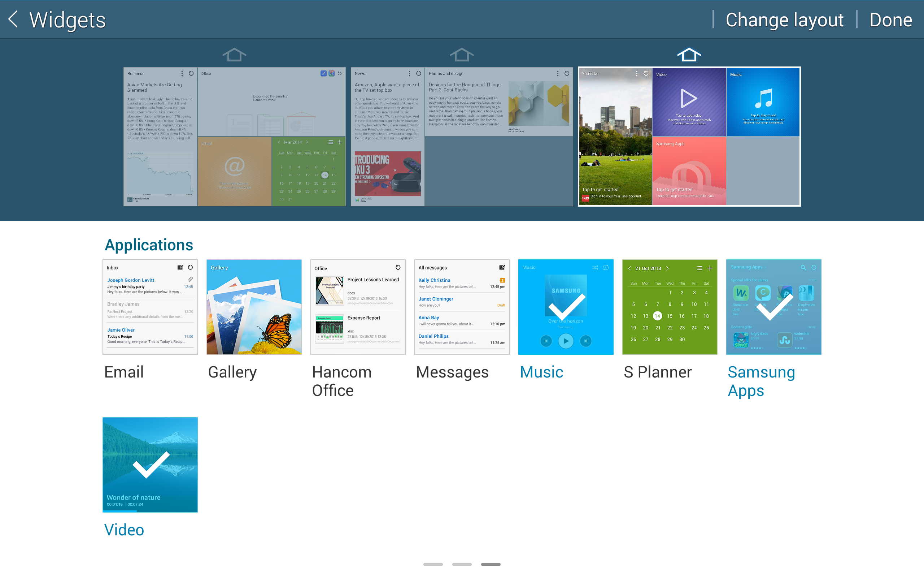Select the first home screen icon
924x578 pixels.
(x=234, y=55)
